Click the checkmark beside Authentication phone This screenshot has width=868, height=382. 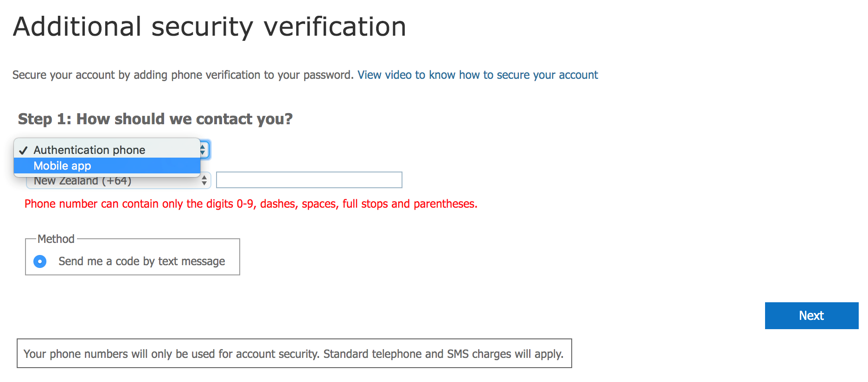(24, 150)
